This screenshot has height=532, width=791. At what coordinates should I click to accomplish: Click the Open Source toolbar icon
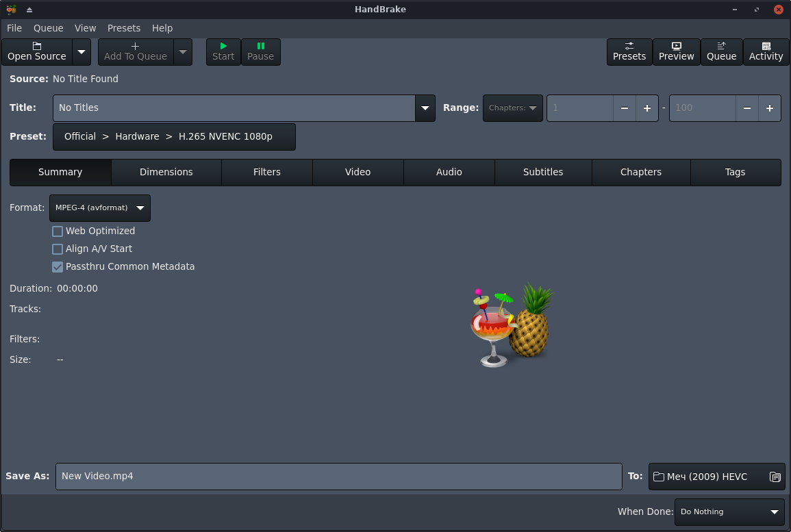click(x=37, y=46)
